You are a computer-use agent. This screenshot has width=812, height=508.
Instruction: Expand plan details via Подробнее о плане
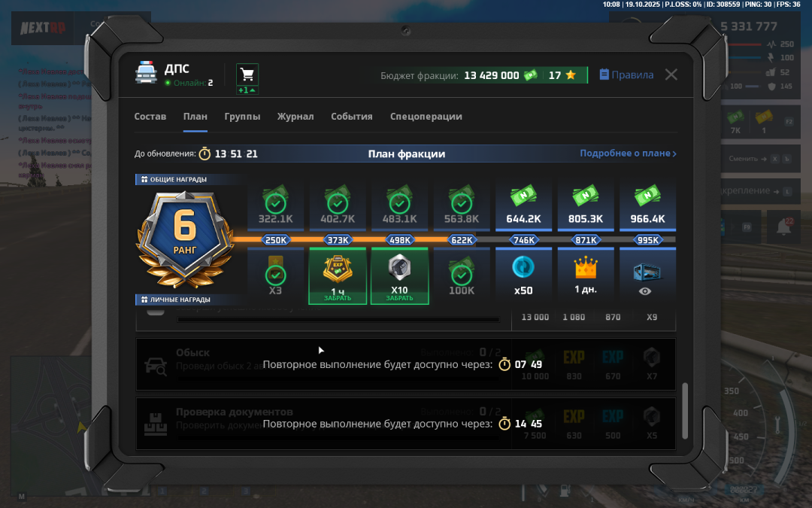click(628, 154)
